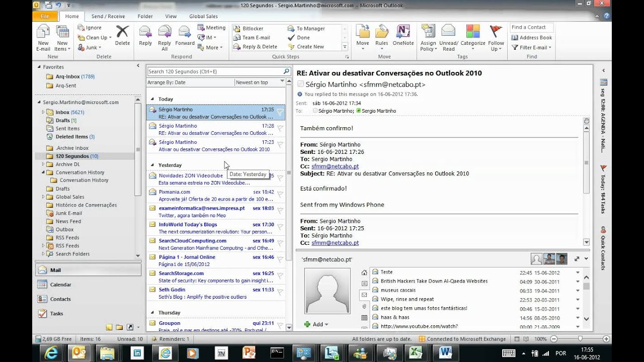This screenshot has width=644, height=362.
Task: Switch to the Folder tab
Action: pos(145,16)
